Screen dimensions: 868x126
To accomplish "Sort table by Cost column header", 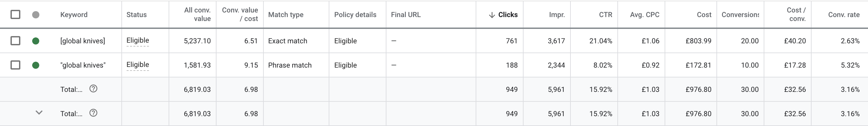I will point(704,15).
